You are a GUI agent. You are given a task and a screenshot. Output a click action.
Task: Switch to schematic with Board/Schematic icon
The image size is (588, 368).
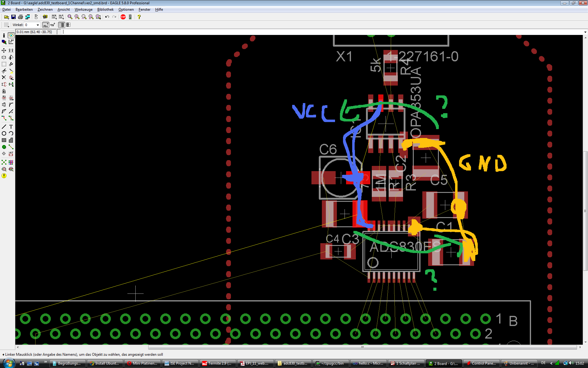click(36, 17)
